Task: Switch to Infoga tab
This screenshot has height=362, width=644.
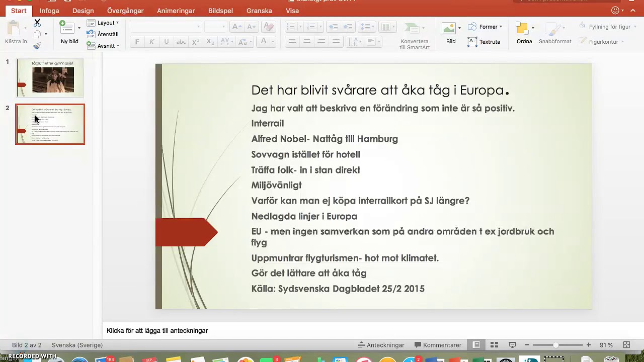Action: pos(49,11)
